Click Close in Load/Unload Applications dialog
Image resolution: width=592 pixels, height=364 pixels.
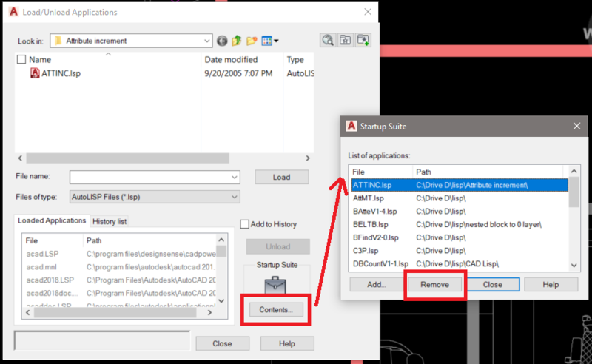click(223, 343)
